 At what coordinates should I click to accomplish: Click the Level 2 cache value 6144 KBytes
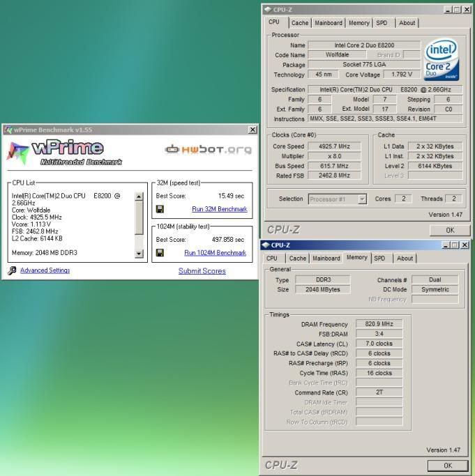pyautogui.click(x=435, y=166)
